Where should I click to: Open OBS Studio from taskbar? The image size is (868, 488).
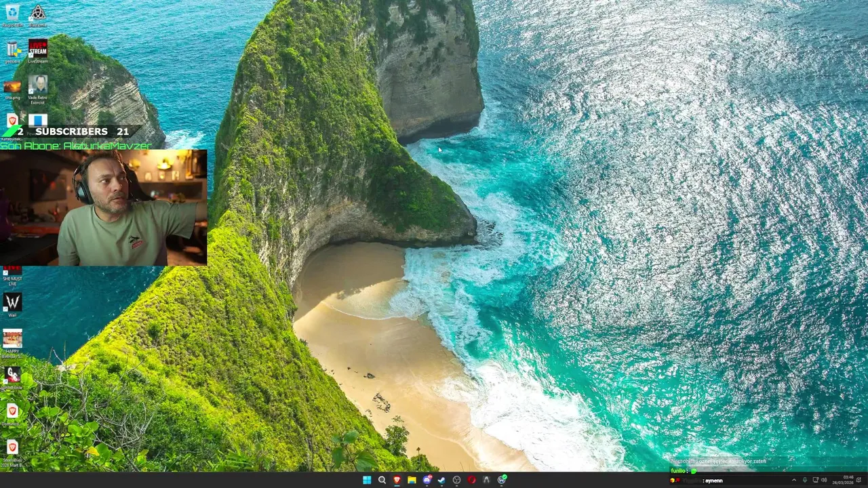pyautogui.click(x=456, y=480)
